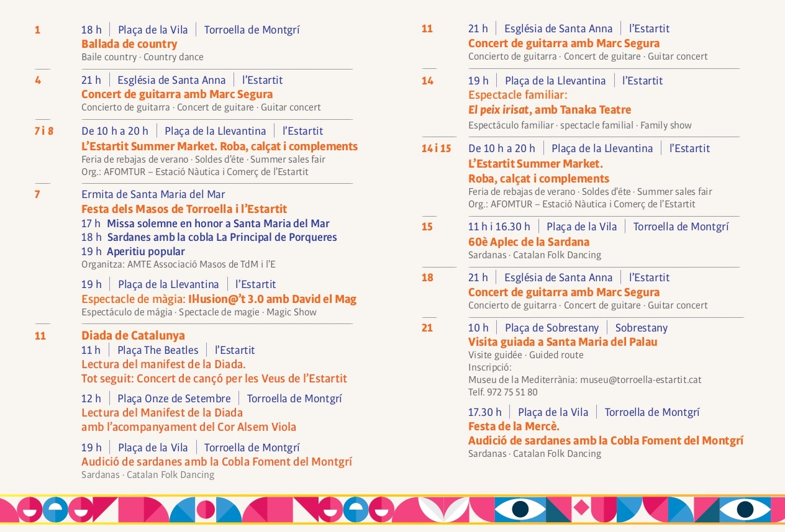Select the '1' date label for Ballada
785x532 pixels.
pos(38,29)
